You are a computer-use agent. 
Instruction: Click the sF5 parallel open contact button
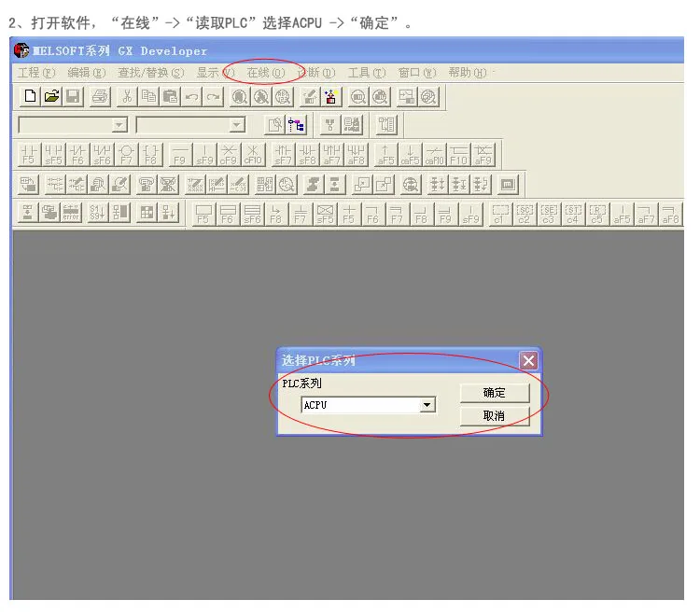[53, 154]
